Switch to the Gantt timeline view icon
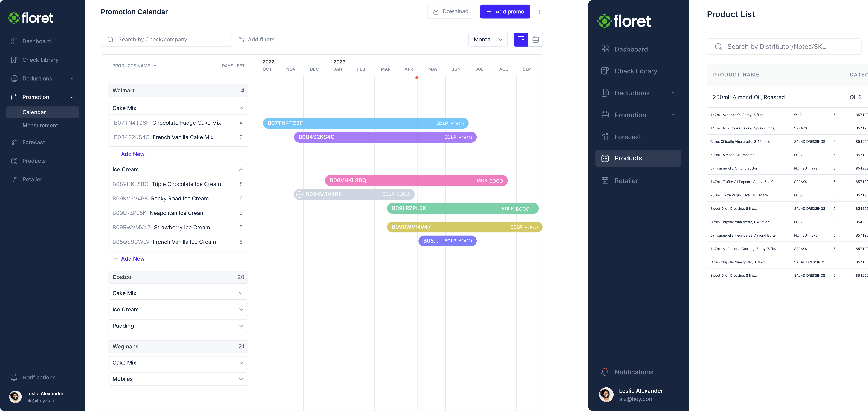Screen dimensions: 868x411 [521, 40]
